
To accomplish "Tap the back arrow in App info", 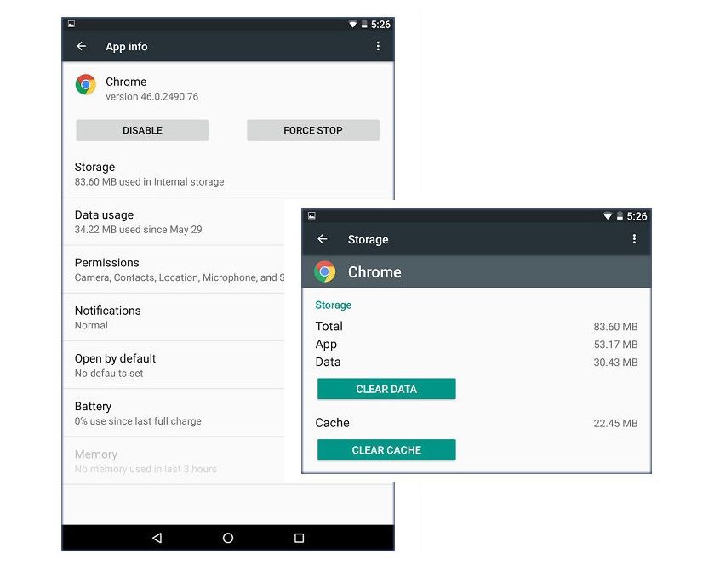I will (82, 47).
